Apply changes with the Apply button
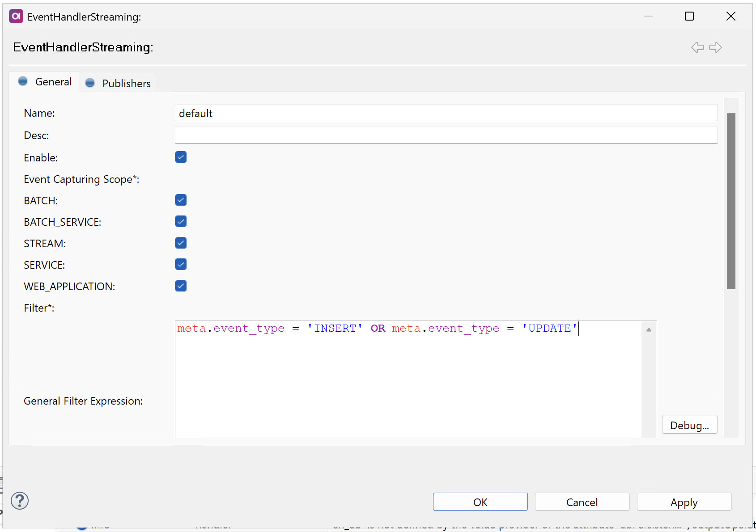This screenshot has height=532, width=756. point(684,502)
